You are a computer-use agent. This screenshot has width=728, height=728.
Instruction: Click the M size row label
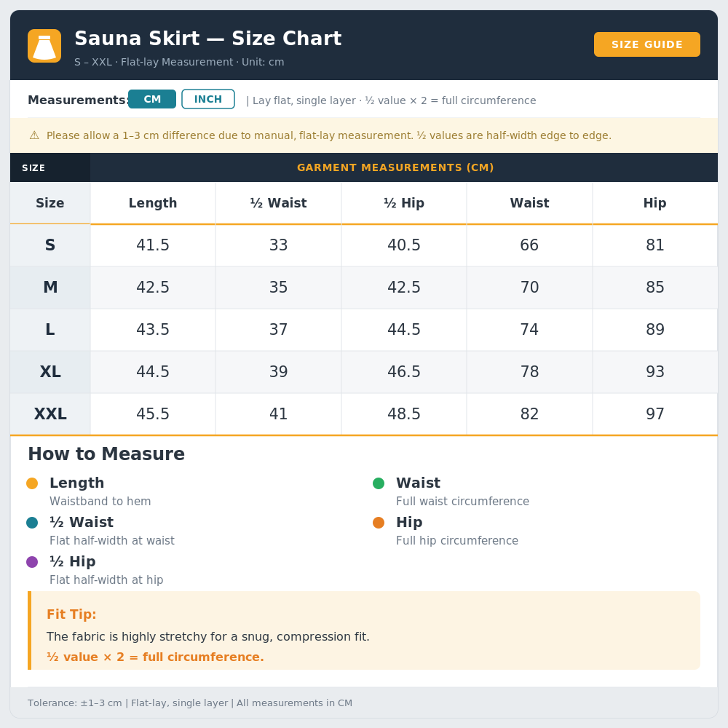coord(50,287)
